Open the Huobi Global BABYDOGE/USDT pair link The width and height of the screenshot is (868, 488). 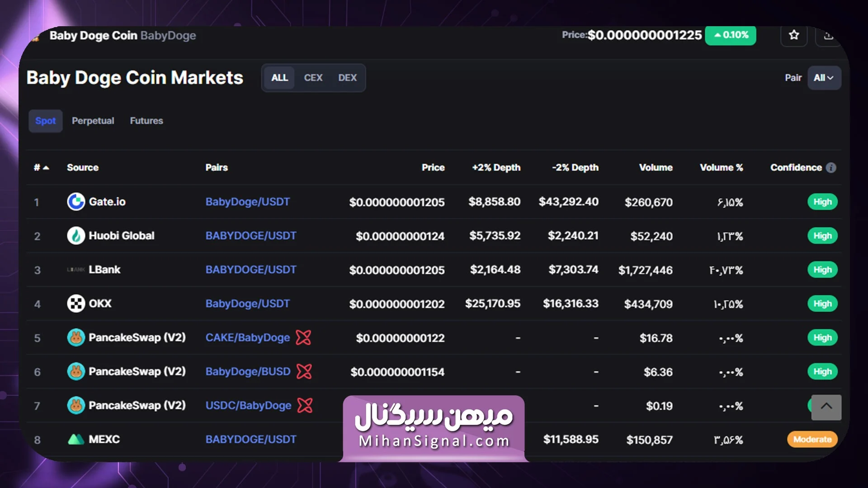pyautogui.click(x=251, y=236)
